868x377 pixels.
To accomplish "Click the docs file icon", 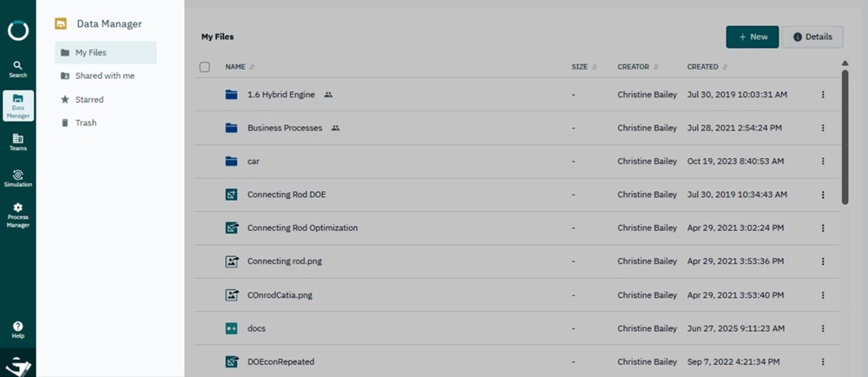I will (x=231, y=328).
